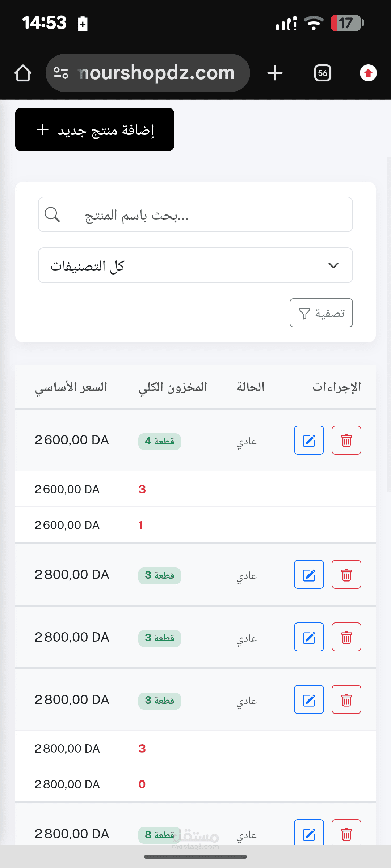Tap the red update arrow icon
Viewport: 391px width, 868px height.
(368, 73)
